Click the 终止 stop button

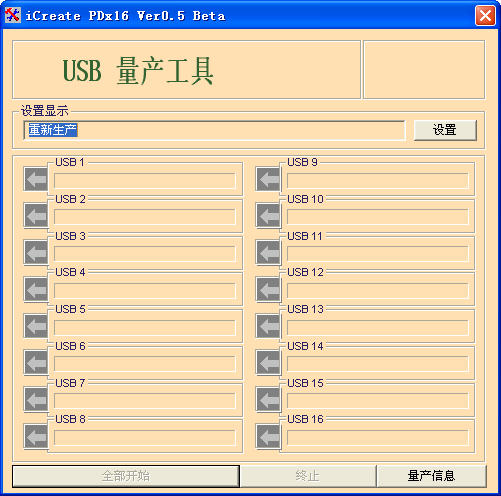click(x=308, y=476)
